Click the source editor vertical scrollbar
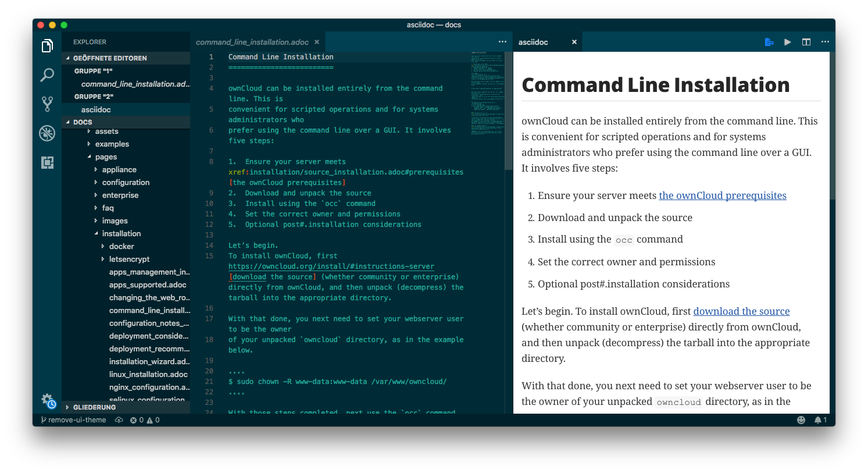868x473 pixels. (x=509, y=111)
